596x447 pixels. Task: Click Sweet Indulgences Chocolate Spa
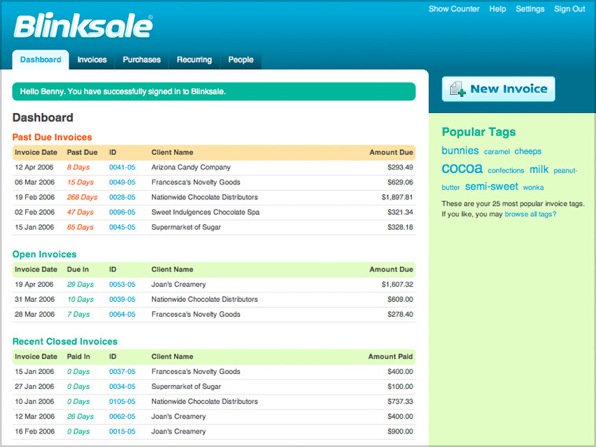coord(205,212)
